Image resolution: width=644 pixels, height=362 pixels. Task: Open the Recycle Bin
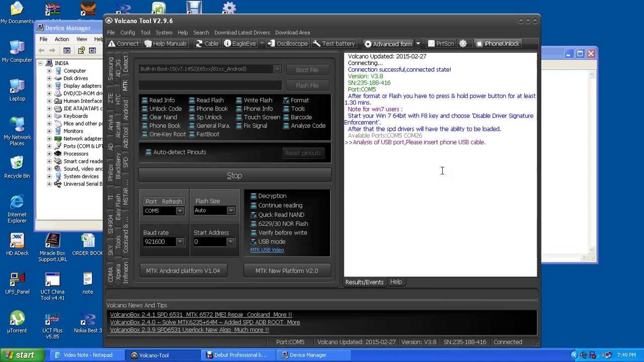(17, 167)
